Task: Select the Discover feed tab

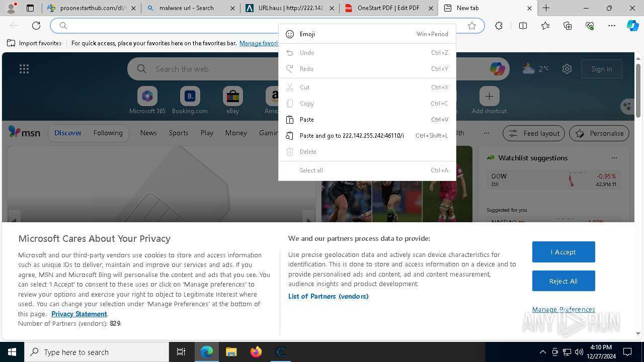Action: pyautogui.click(x=68, y=133)
